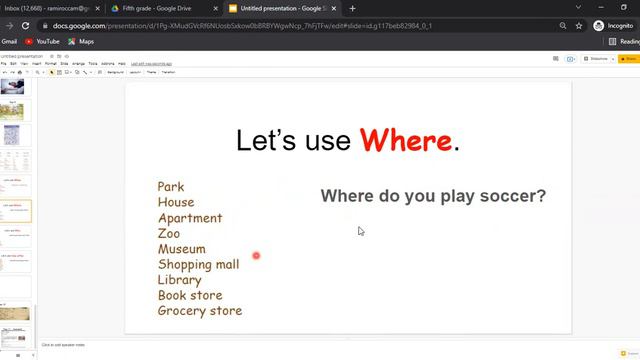
Task: Close the Untitled presentation tab
Action: tap(334, 9)
